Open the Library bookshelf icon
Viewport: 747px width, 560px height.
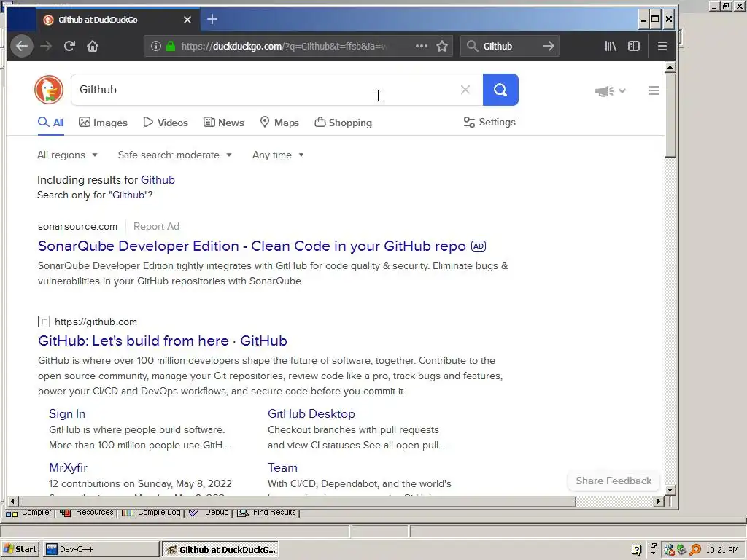click(x=611, y=46)
